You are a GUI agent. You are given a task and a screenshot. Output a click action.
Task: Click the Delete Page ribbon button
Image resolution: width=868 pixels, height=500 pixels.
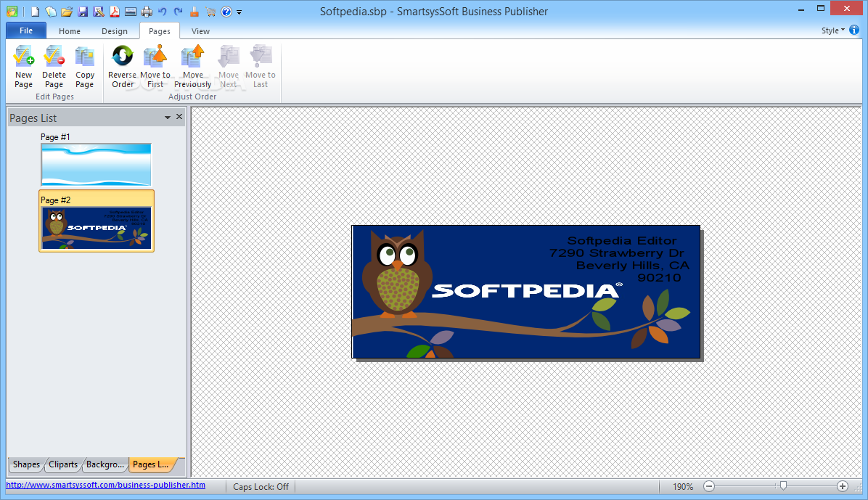[x=54, y=67]
